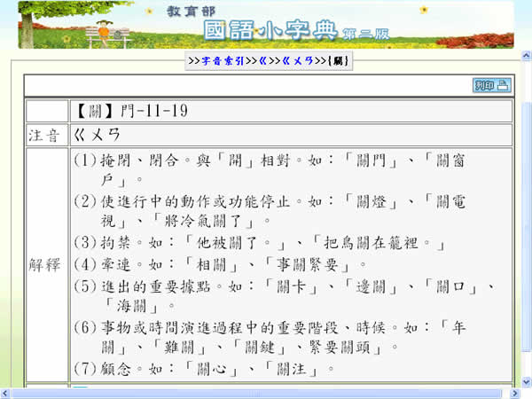
Task: Click the horizontal scrollbar right arrow
Action: point(515,394)
